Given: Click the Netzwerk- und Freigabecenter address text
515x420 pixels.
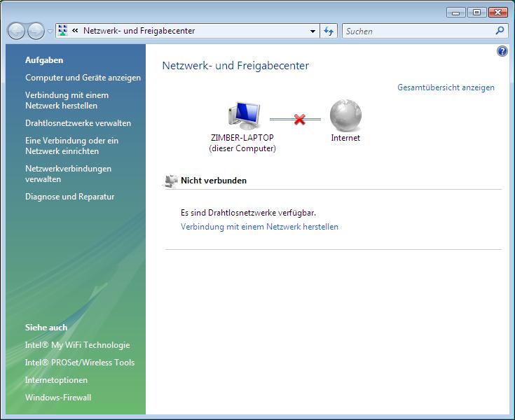Looking at the screenshot, I should (139, 31).
